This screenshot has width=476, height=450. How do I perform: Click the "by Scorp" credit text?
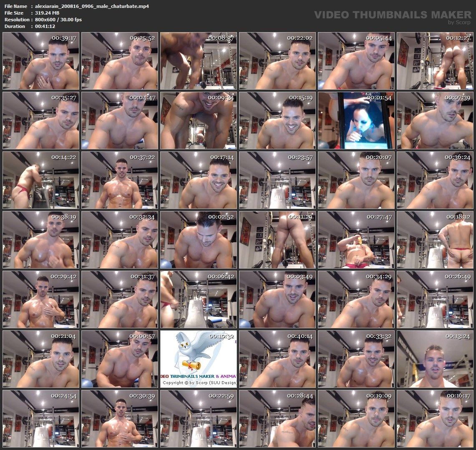(x=459, y=23)
